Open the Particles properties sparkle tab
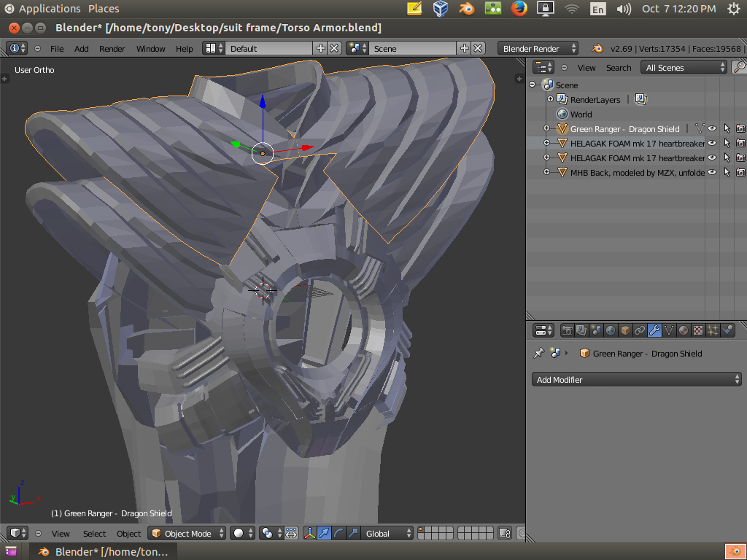 point(713,330)
